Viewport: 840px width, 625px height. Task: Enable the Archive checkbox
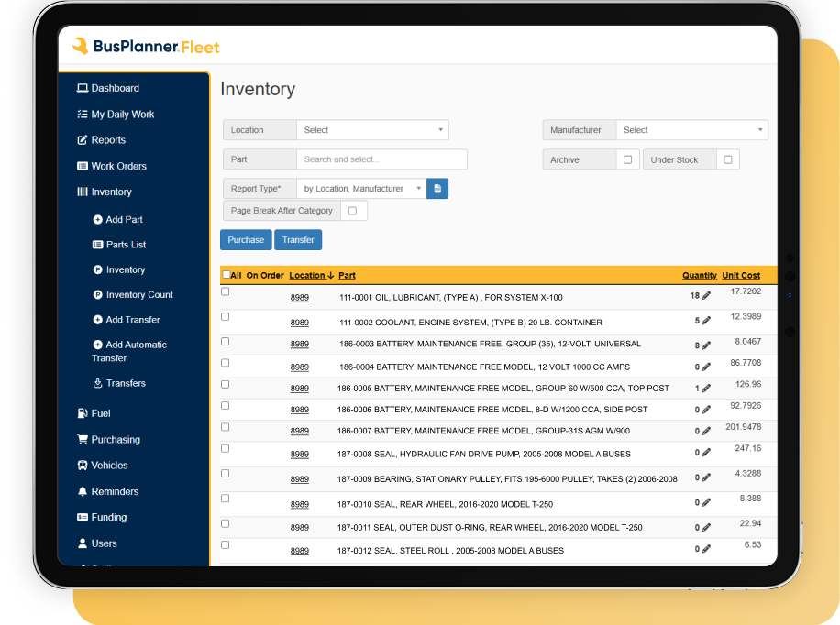coord(627,159)
